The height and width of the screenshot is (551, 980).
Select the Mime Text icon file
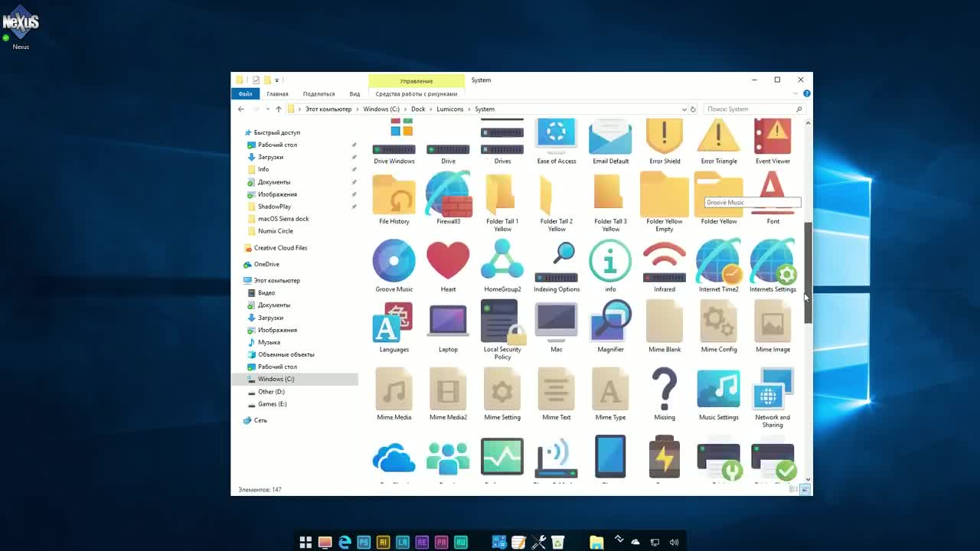point(557,393)
